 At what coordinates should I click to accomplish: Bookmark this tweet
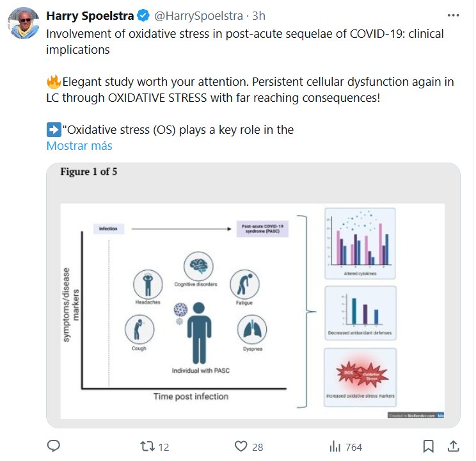(429, 446)
